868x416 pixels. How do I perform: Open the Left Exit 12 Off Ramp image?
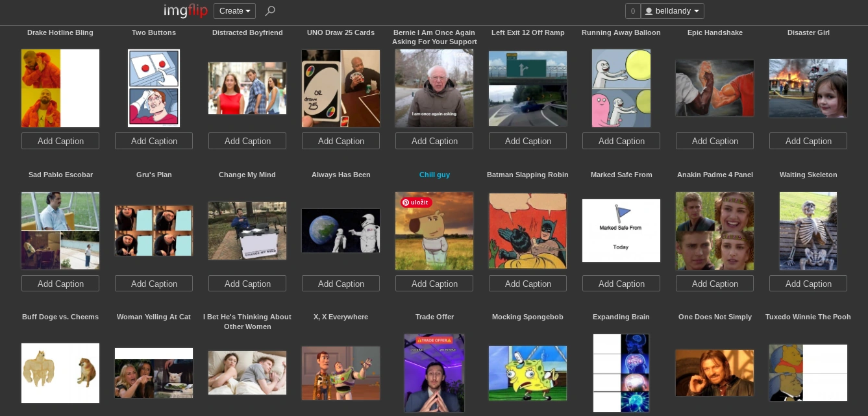[x=528, y=88]
